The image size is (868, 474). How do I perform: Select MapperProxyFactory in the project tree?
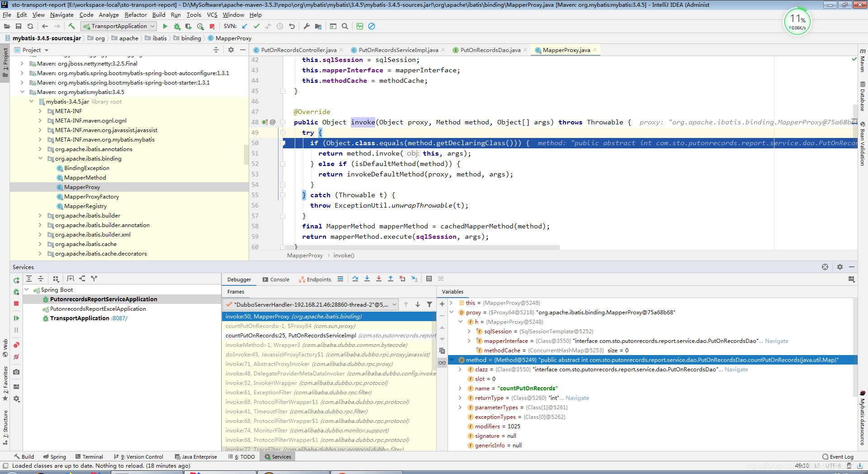(91, 197)
